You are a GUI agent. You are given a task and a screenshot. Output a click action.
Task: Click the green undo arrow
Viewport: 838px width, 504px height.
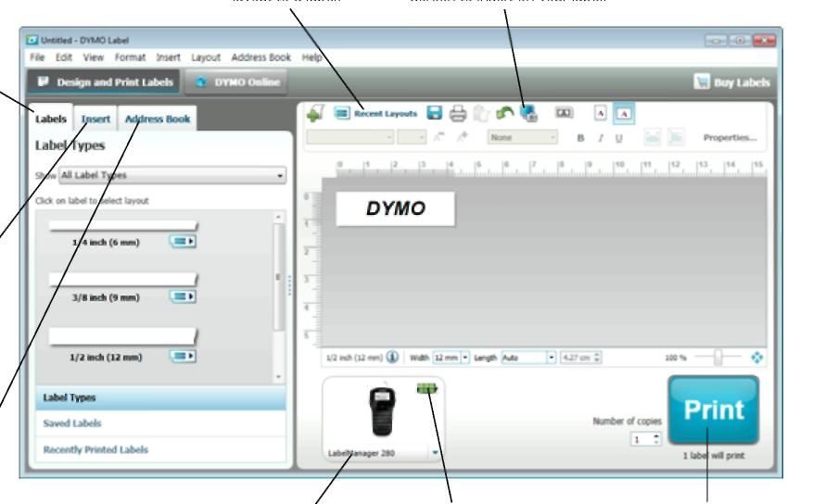click(x=504, y=113)
